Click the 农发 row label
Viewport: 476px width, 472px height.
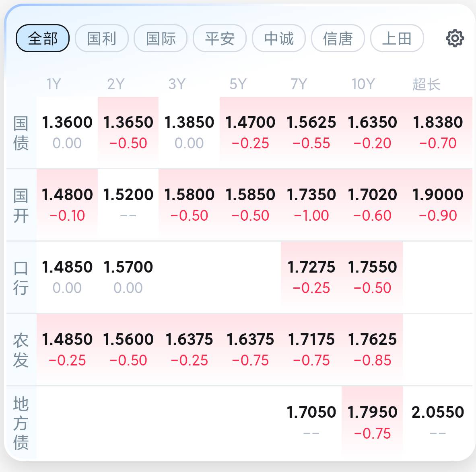(x=21, y=350)
